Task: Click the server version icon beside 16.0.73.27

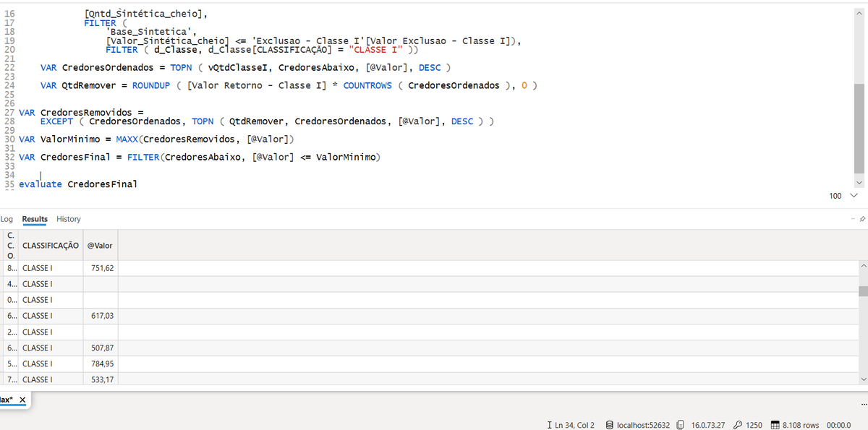Action: pos(680,425)
